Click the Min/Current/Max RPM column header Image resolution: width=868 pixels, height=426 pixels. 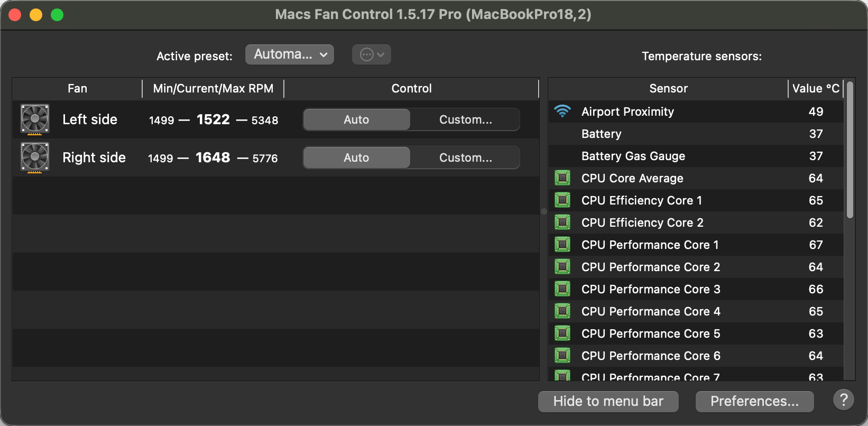213,88
